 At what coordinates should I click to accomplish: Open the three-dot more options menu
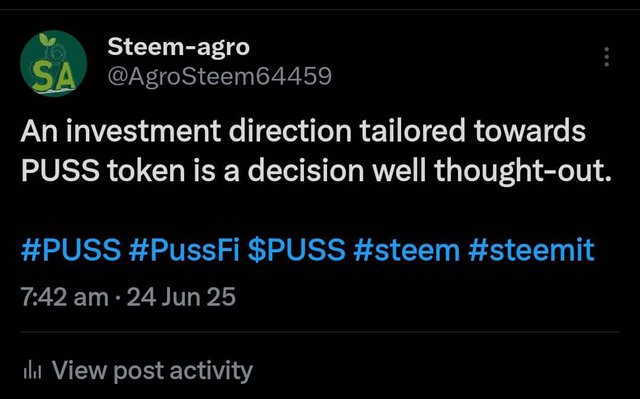click(x=607, y=57)
